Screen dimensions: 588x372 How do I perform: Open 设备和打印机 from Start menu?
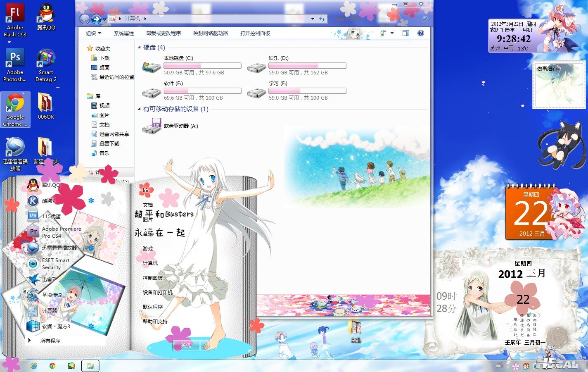[158, 293]
